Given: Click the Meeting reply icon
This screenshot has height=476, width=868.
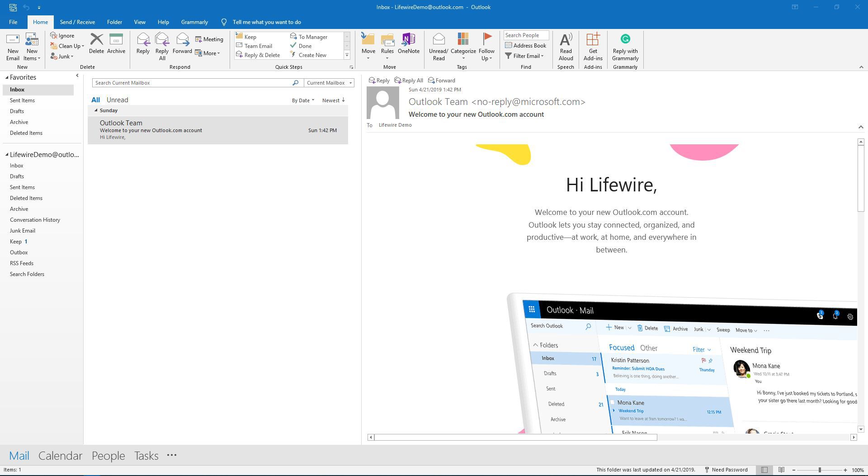Looking at the screenshot, I should (x=198, y=39).
